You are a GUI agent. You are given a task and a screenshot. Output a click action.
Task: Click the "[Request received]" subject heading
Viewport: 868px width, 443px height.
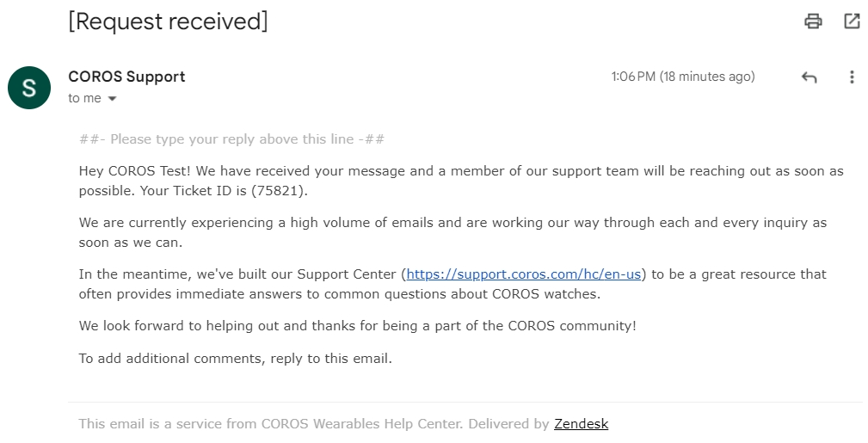pos(168,22)
